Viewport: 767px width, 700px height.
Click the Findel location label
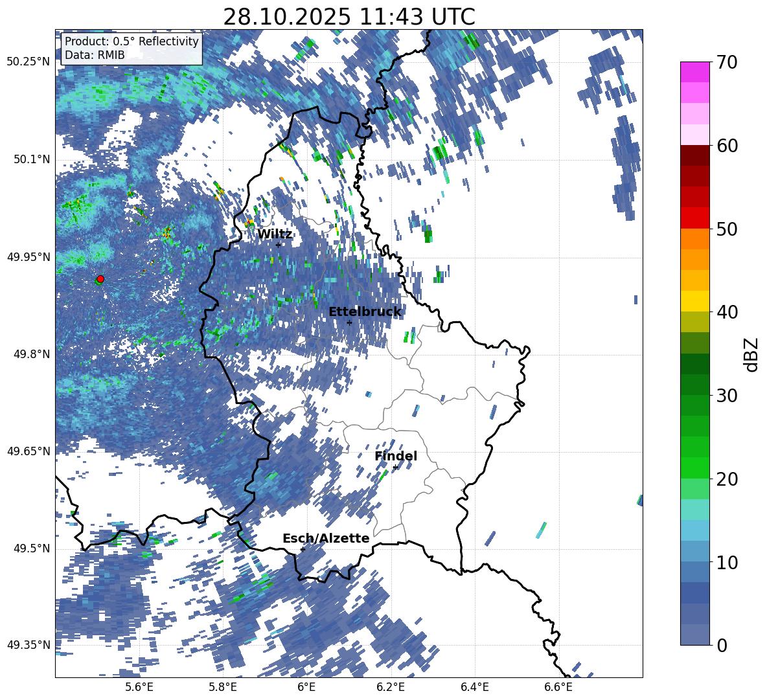pyautogui.click(x=396, y=456)
